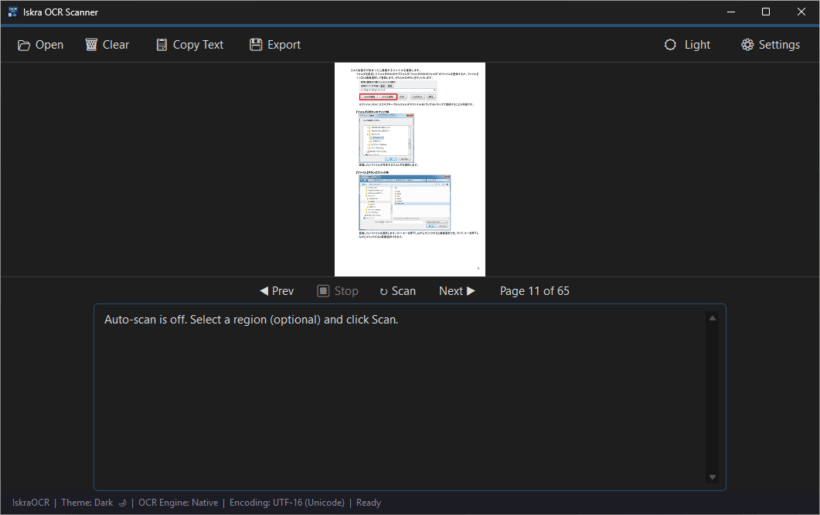
Task: Click the Iskra OCR Scanner app icon
Action: tap(13, 12)
